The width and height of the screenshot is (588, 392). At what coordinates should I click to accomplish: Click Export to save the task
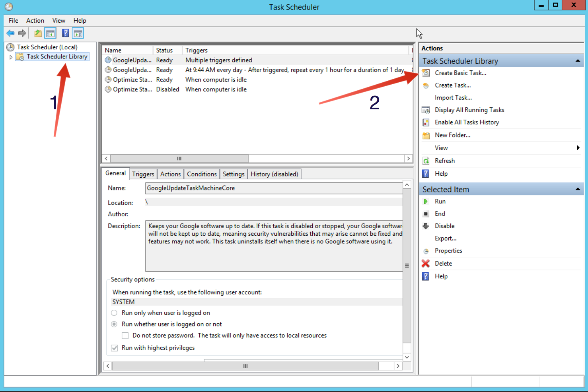tap(446, 238)
